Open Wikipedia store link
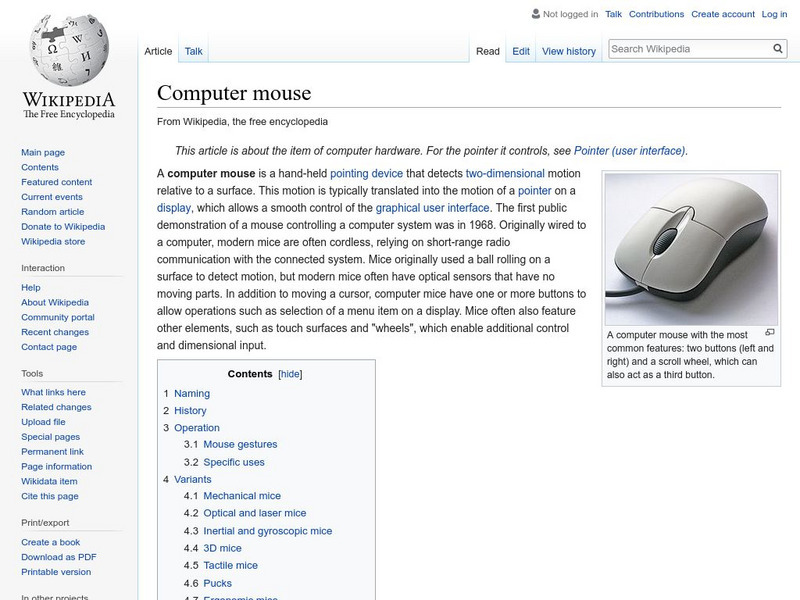The height and width of the screenshot is (600, 800). [x=53, y=241]
